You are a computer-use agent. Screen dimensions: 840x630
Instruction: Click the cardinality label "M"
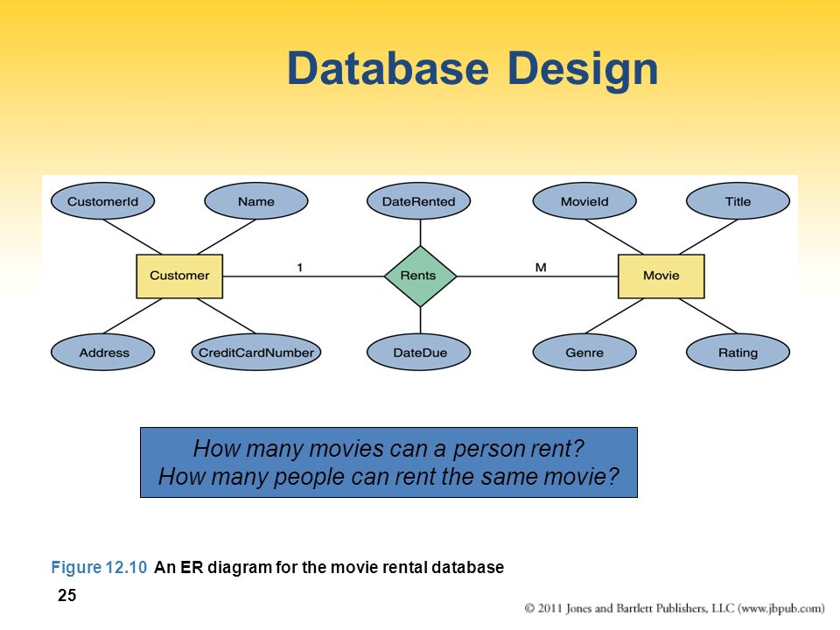click(541, 268)
